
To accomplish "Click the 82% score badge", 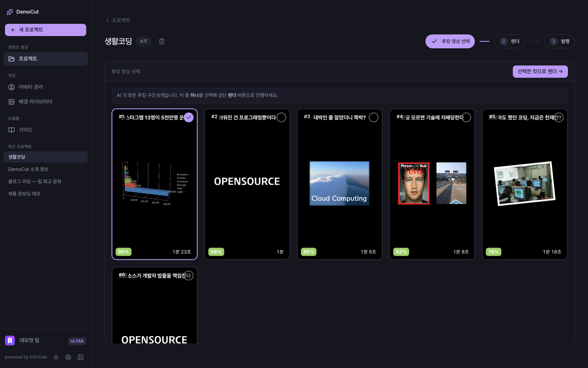I will click(x=401, y=252).
